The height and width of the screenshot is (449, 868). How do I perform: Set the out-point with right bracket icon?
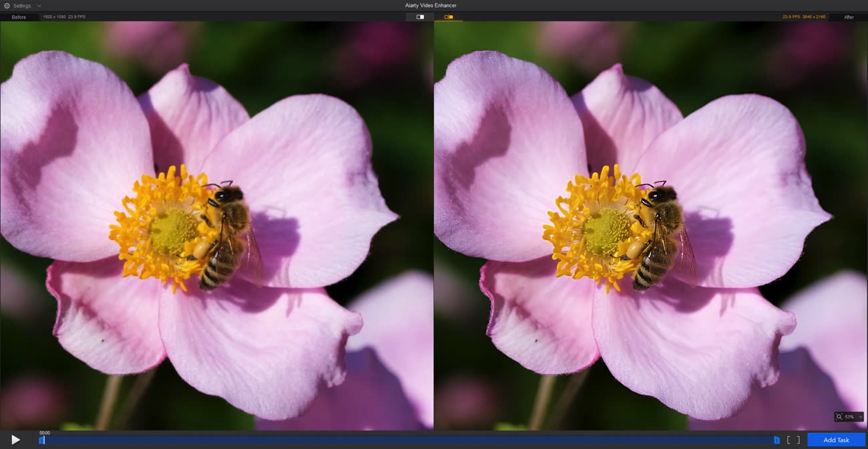tap(797, 440)
